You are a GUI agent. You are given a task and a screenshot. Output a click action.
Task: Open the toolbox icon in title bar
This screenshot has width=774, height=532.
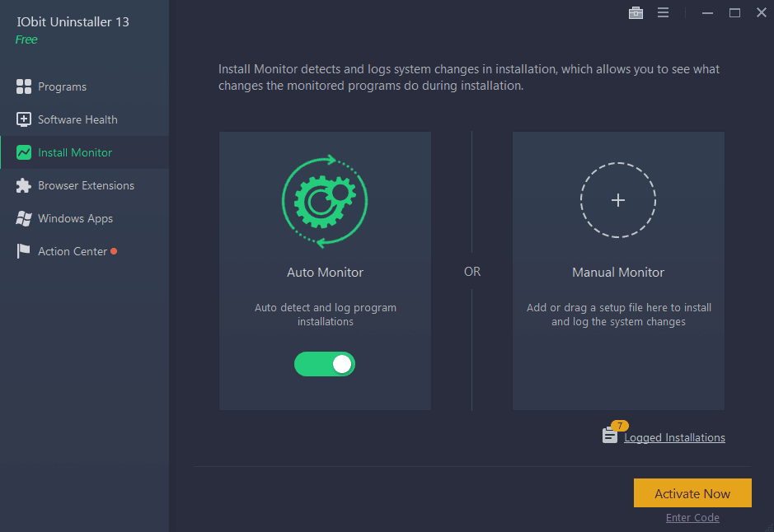click(635, 12)
